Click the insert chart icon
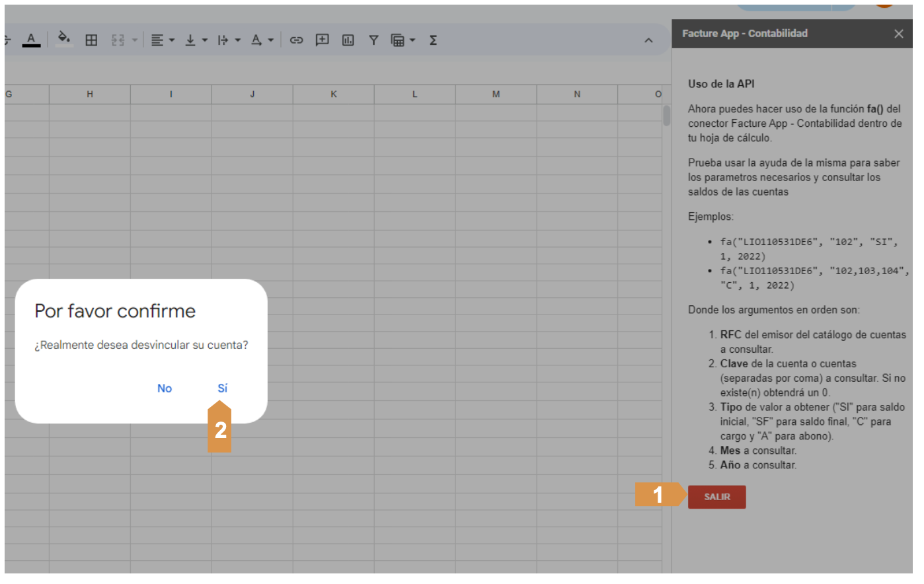Viewport: 924px width, 584px height. tap(348, 40)
